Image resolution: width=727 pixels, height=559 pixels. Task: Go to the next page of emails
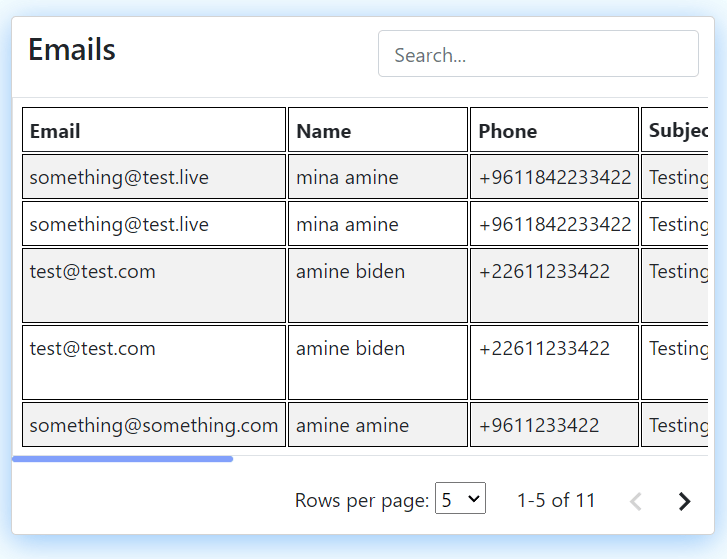tap(684, 501)
